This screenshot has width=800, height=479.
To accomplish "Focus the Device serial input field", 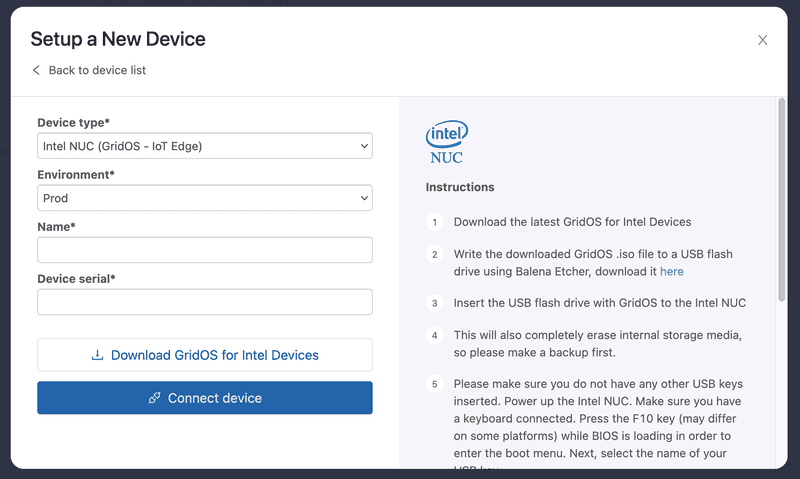I will [205, 302].
